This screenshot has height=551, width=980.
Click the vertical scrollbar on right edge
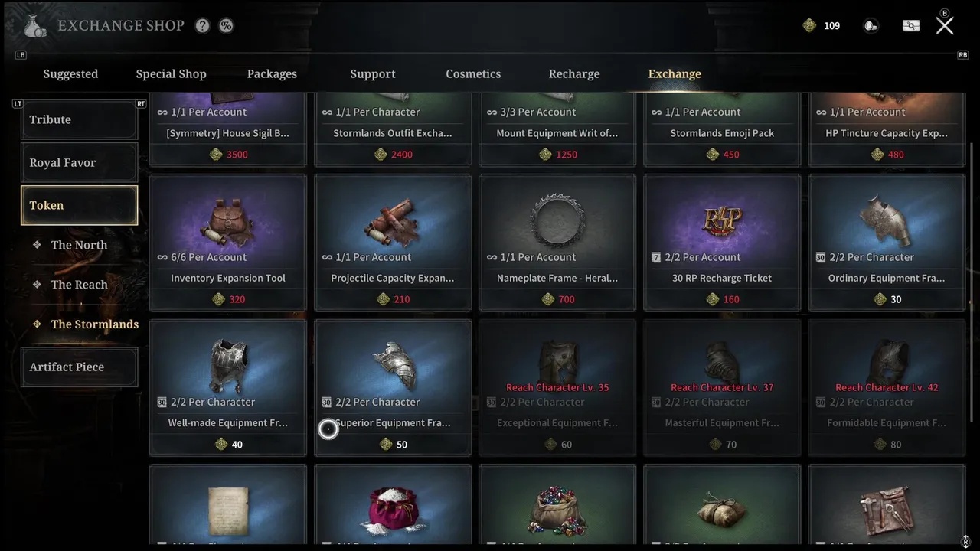pyautogui.click(x=972, y=282)
